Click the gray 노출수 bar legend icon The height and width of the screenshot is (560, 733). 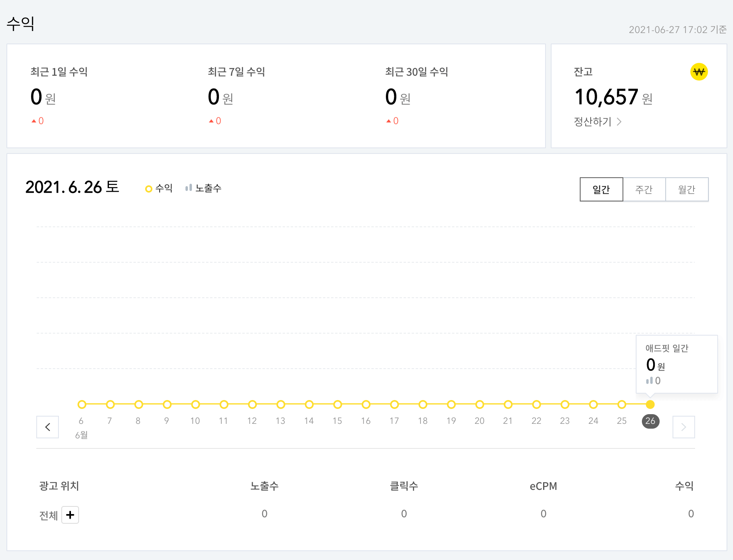tap(188, 188)
